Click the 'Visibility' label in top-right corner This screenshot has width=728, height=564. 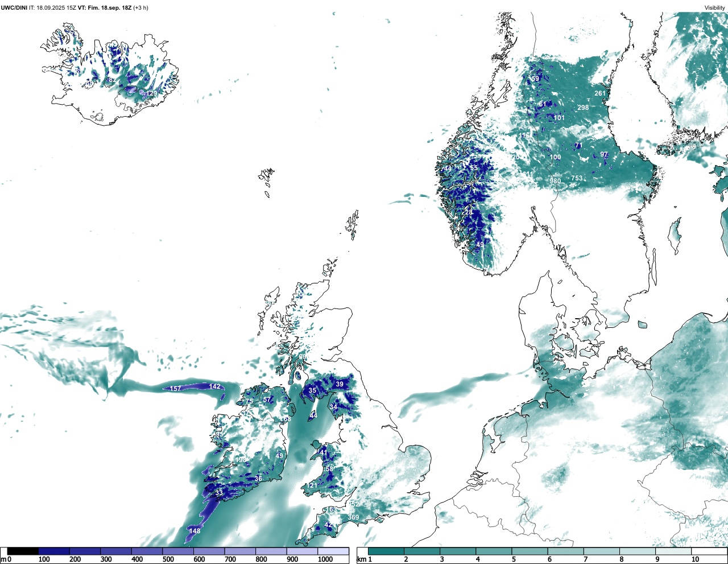point(715,8)
